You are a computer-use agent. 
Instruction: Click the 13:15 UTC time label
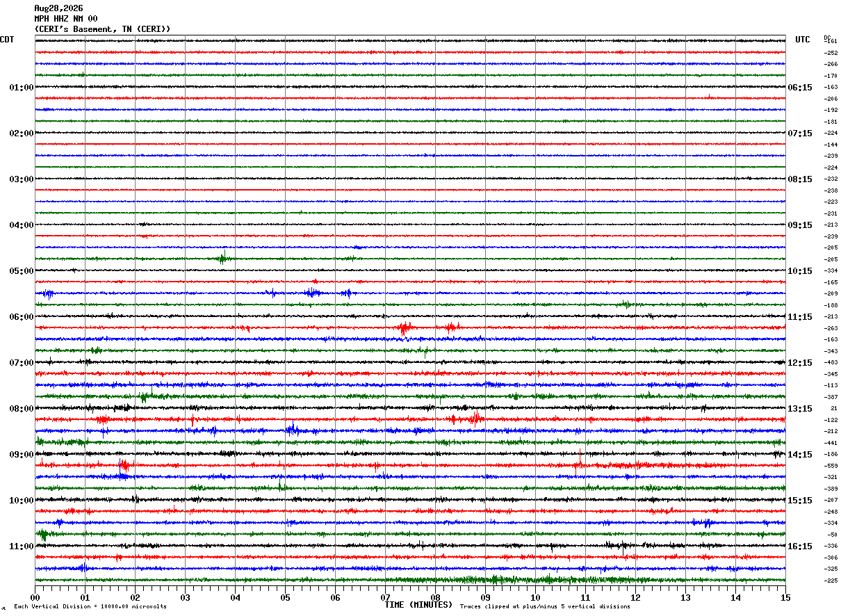(800, 409)
